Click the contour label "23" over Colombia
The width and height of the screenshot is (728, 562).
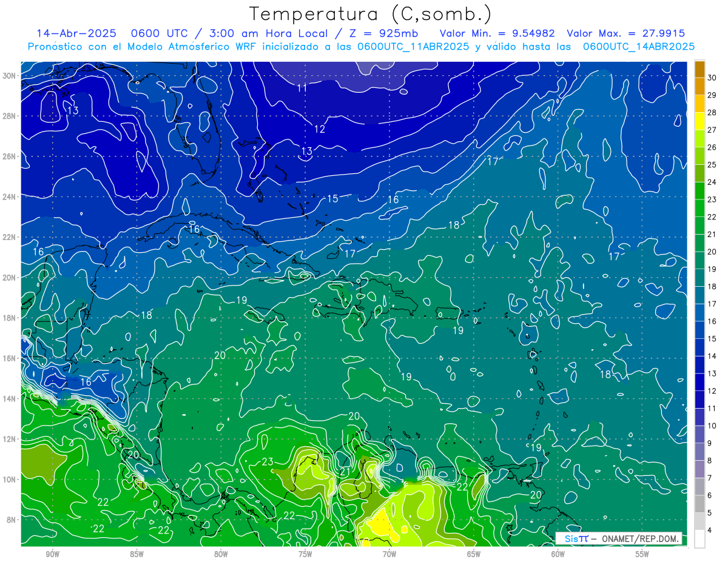click(268, 462)
